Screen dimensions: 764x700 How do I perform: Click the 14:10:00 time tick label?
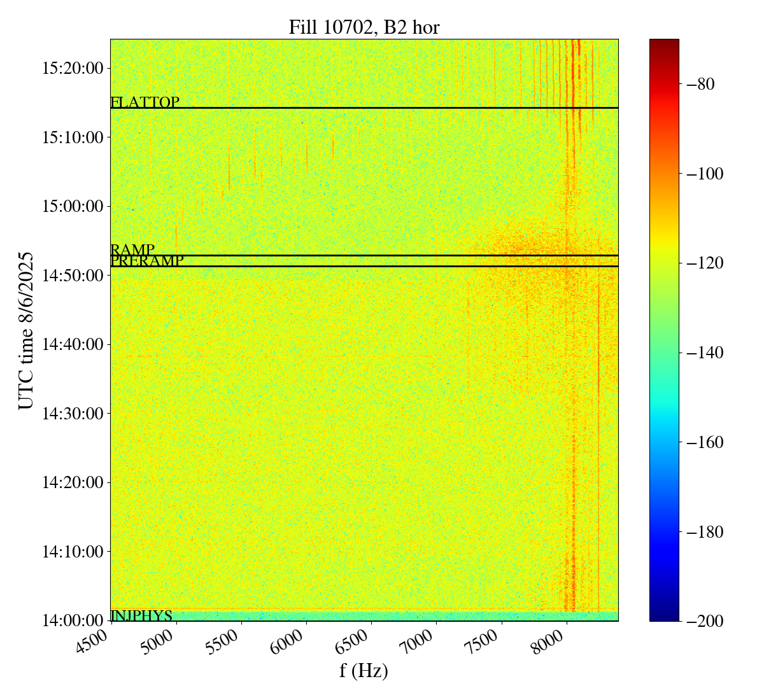[73, 552]
